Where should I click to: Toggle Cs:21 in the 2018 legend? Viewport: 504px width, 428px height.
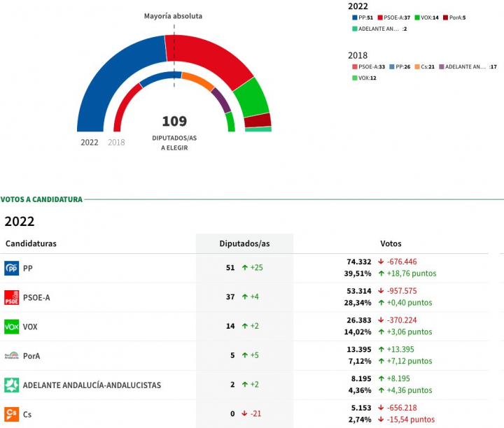click(426, 66)
